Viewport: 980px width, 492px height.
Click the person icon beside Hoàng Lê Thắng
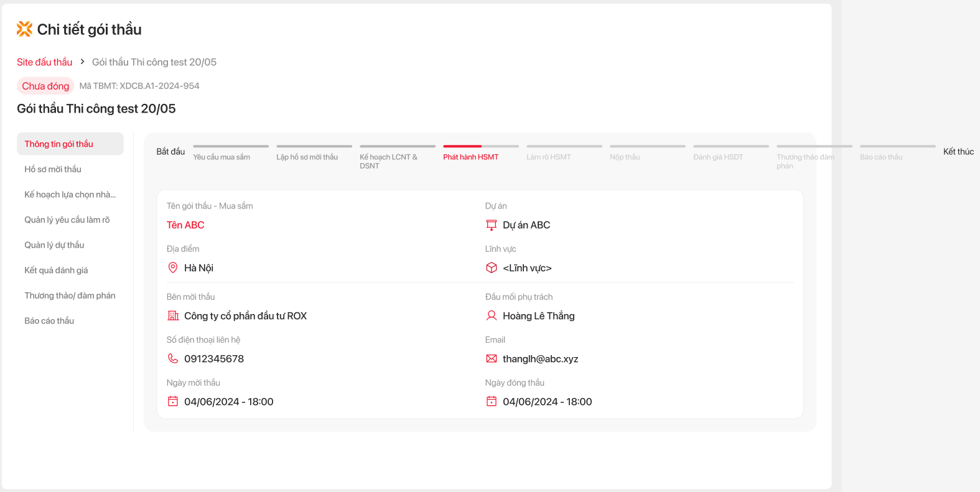pyautogui.click(x=491, y=316)
